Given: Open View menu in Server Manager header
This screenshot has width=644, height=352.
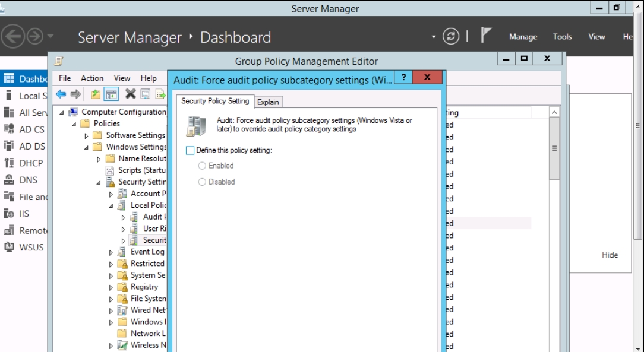Looking at the screenshot, I should click(596, 37).
